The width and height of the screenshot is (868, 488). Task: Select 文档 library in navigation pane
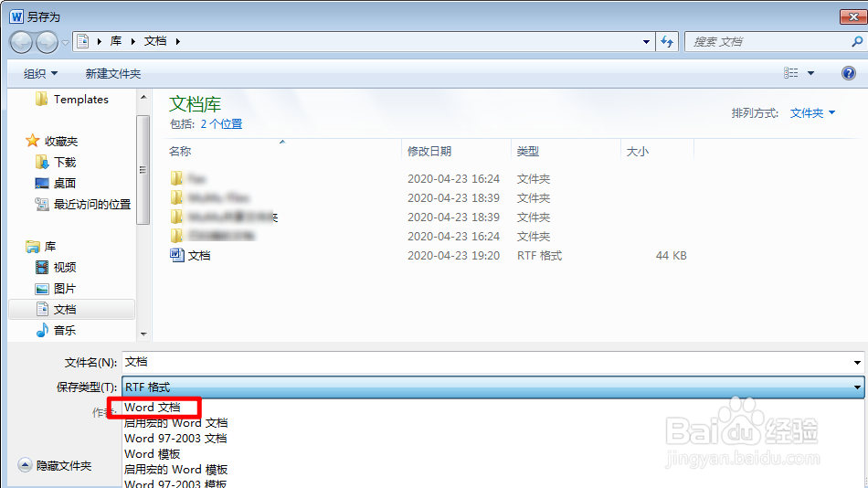[72, 309]
